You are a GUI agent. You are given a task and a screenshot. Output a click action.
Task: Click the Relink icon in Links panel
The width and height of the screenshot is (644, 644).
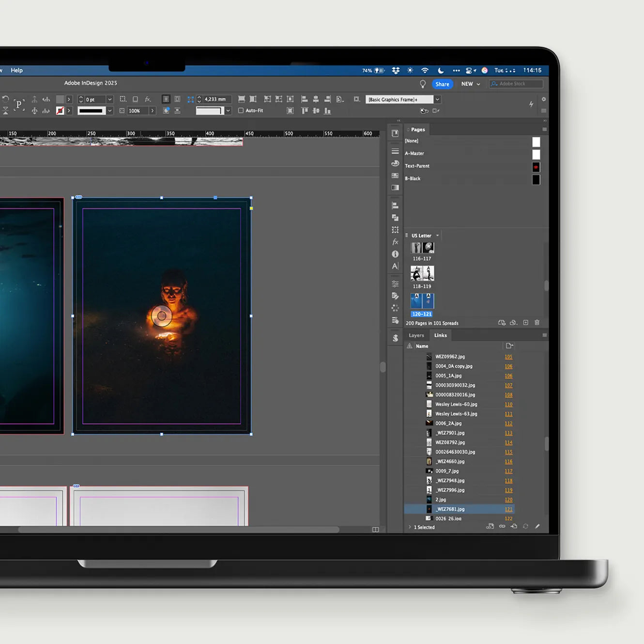[x=502, y=526]
